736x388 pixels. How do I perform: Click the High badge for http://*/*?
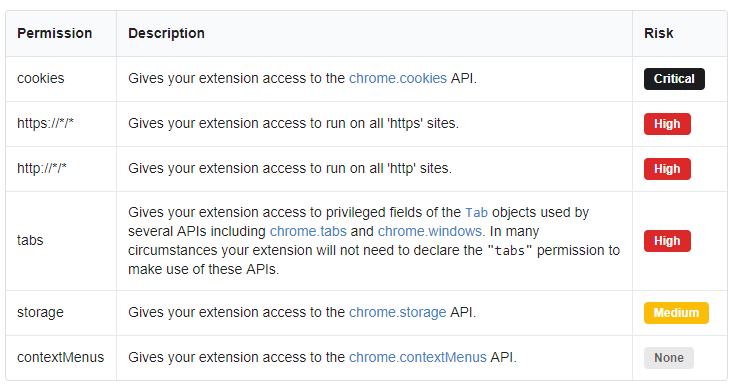point(667,169)
